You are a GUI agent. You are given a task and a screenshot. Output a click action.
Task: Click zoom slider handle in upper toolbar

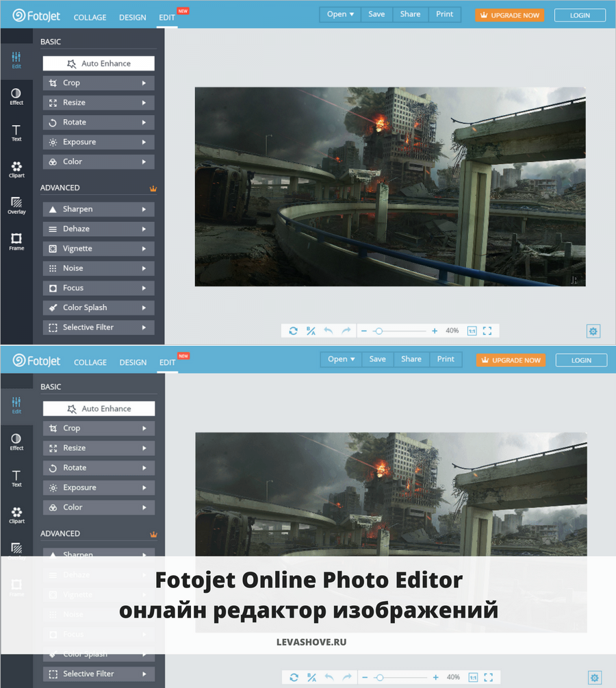point(378,331)
